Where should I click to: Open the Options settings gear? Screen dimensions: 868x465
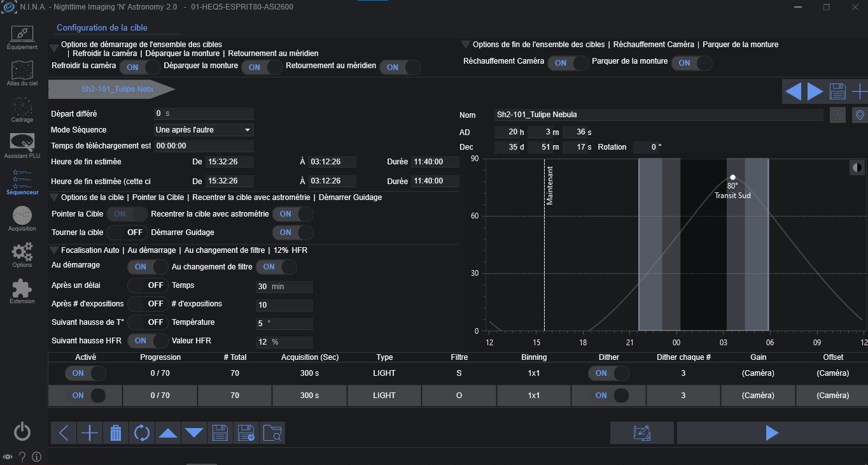(x=22, y=255)
